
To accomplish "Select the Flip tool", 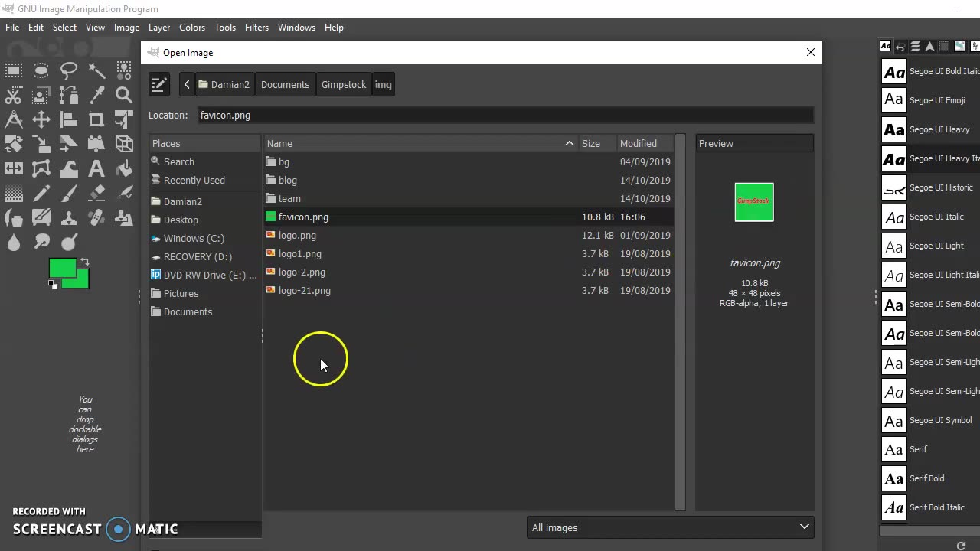I will (x=14, y=169).
